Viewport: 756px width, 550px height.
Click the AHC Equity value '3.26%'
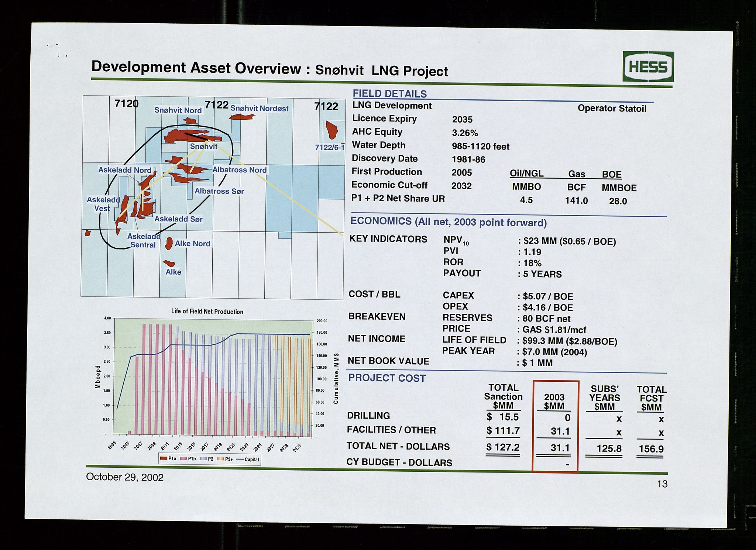[465, 133]
